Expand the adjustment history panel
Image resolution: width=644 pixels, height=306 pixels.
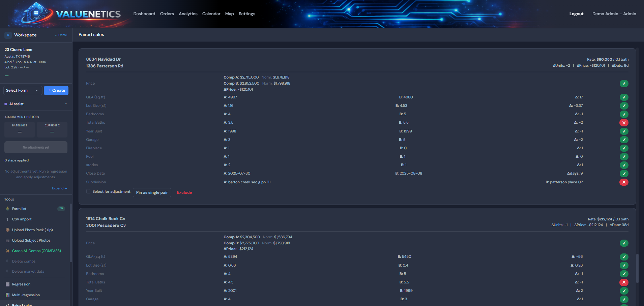(59, 188)
